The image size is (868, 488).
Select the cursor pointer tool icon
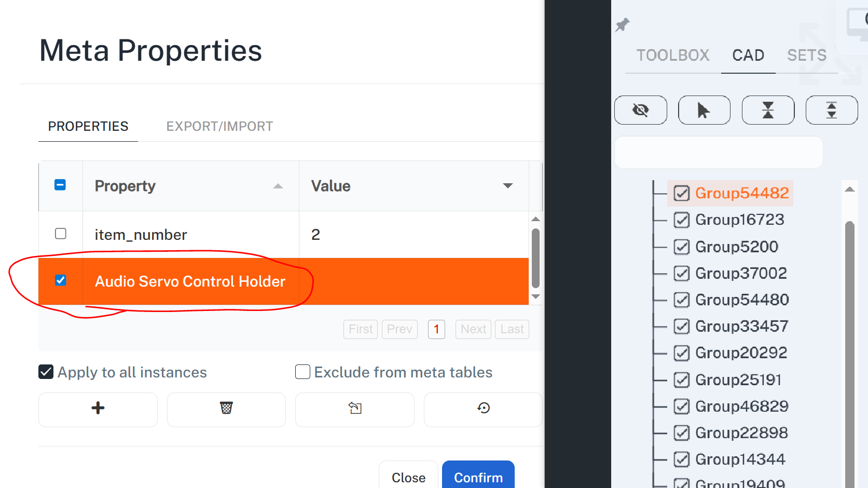(x=704, y=110)
